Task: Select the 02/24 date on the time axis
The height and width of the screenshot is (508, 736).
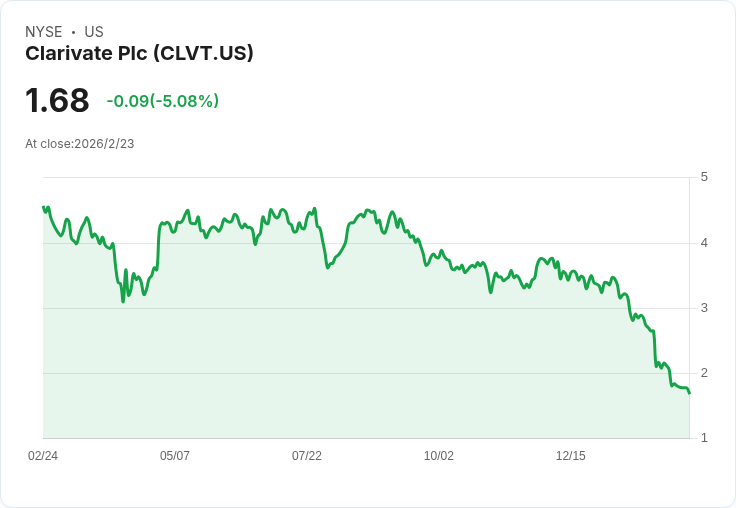Action: pyautogui.click(x=43, y=456)
